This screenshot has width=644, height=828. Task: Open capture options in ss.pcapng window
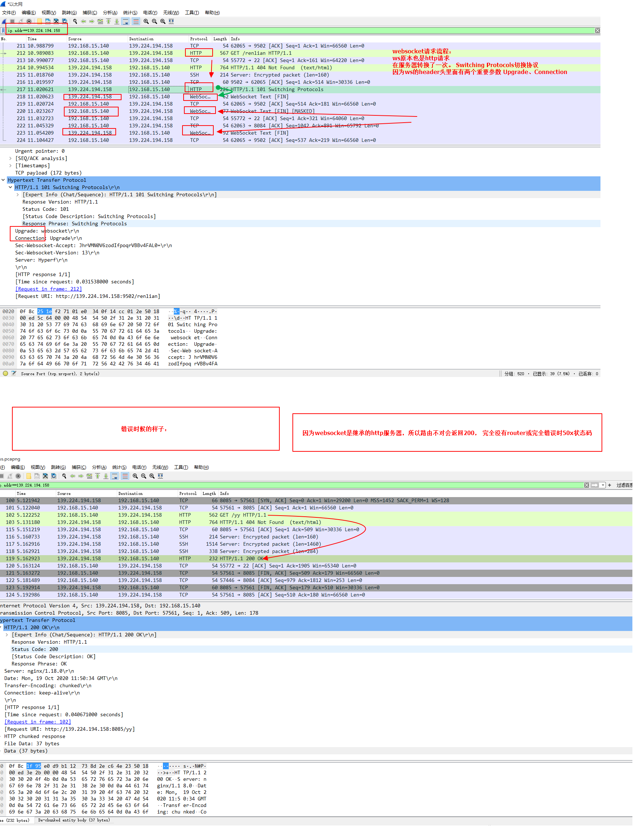coord(18,476)
